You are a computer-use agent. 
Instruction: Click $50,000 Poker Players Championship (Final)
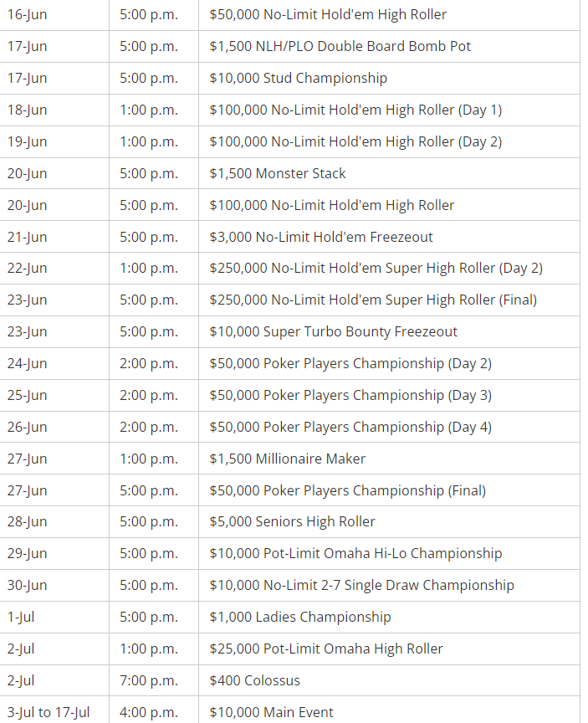[347, 490]
